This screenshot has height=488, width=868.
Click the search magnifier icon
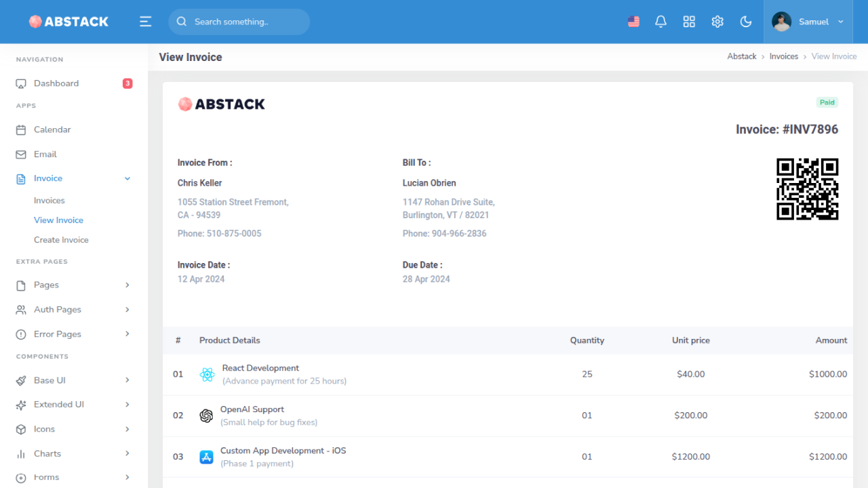182,22
